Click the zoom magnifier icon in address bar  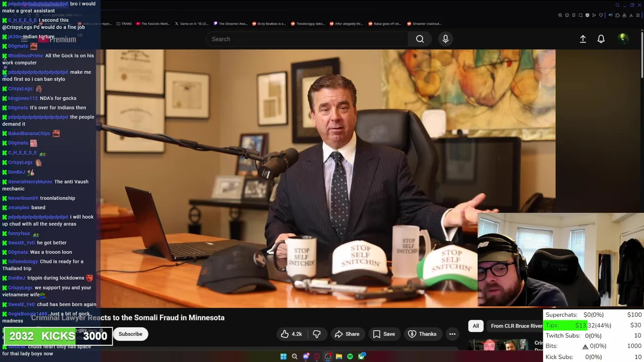point(560,15)
